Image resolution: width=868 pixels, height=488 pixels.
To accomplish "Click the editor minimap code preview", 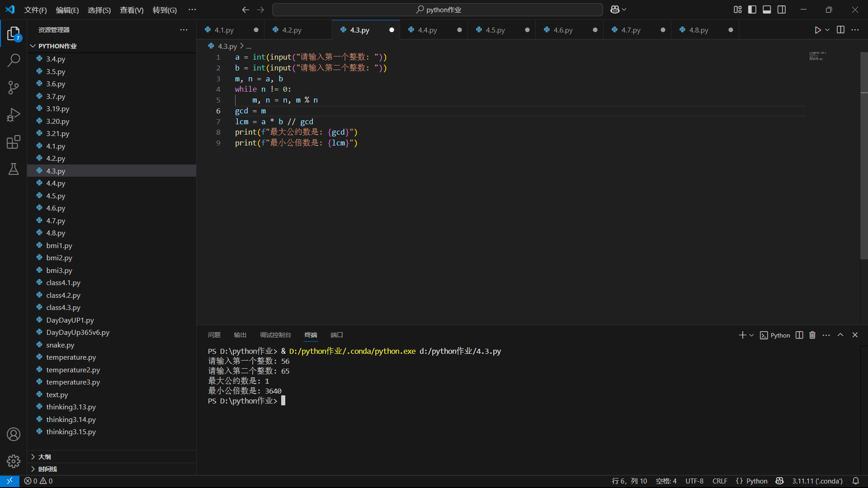I will tap(817, 56).
